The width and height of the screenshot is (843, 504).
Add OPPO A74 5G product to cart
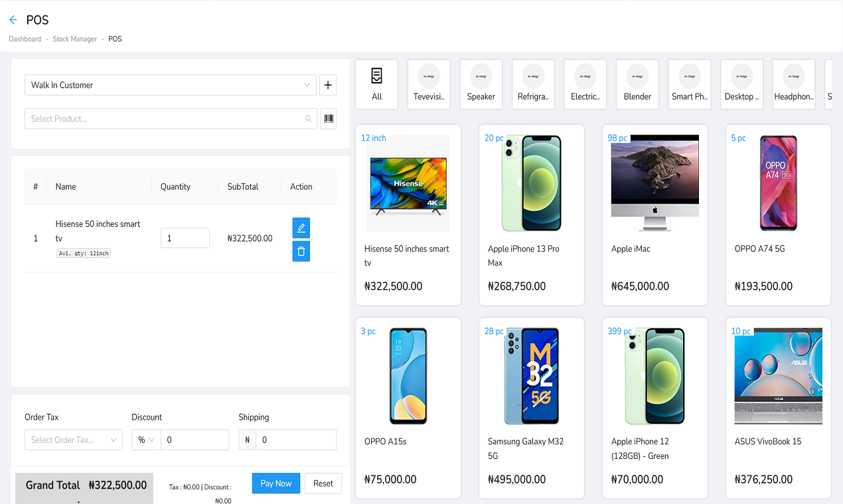(x=779, y=215)
